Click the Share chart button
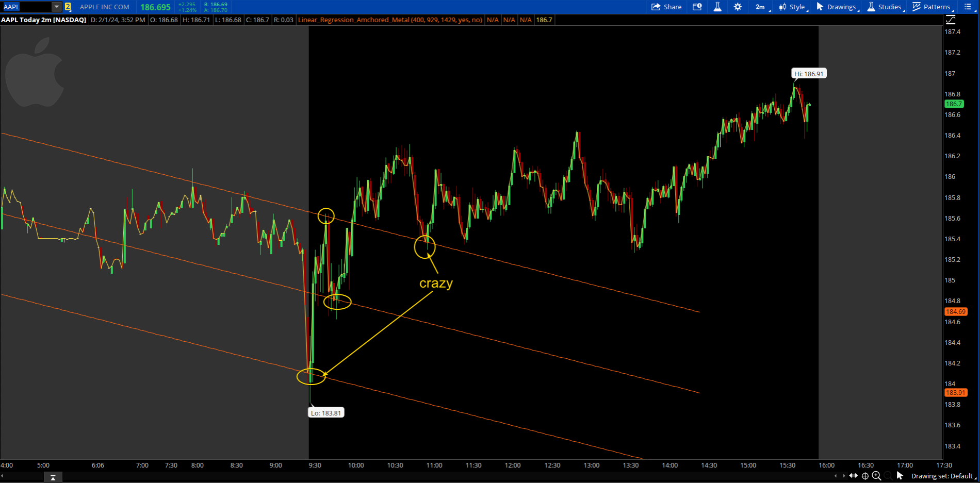 pos(666,7)
